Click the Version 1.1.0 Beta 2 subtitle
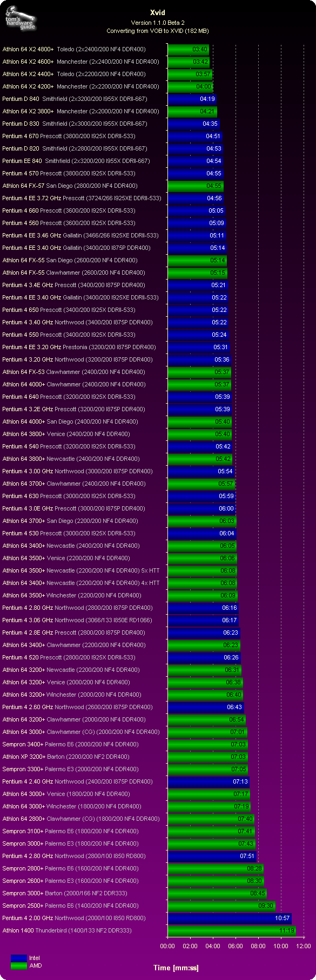316x980 pixels. (158, 23)
